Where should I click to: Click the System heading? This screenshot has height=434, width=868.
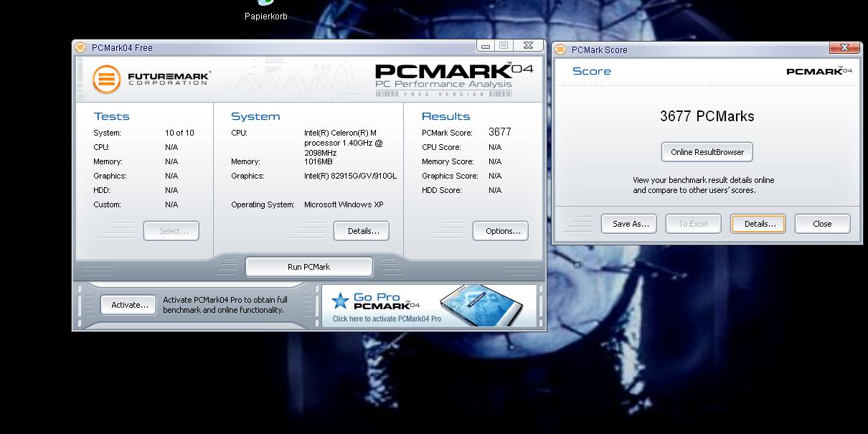coord(255,116)
